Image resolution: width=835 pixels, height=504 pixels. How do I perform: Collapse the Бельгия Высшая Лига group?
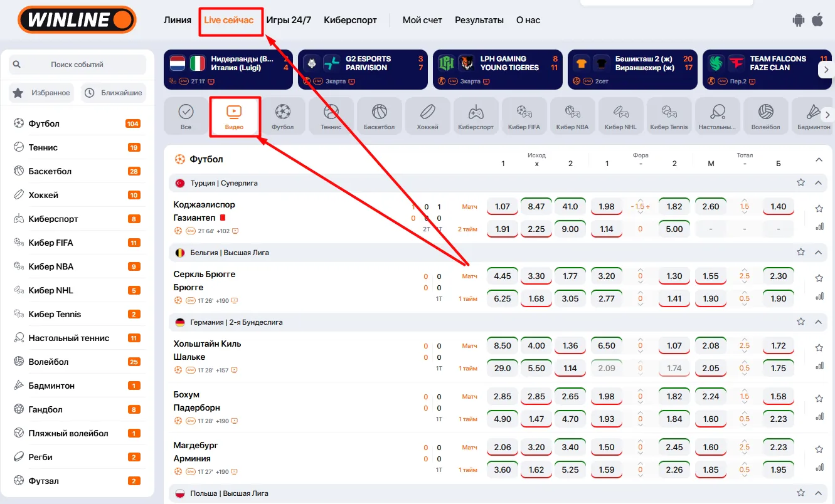pyautogui.click(x=818, y=252)
